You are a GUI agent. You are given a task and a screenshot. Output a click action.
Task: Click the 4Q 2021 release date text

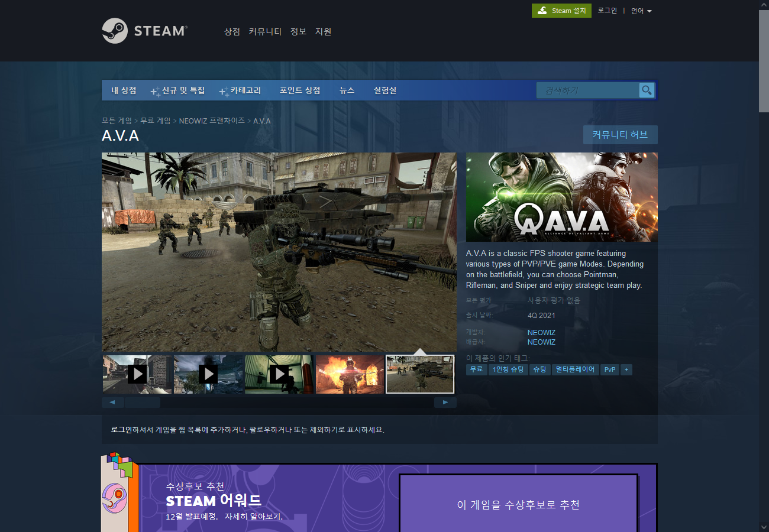pyautogui.click(x=541, y=316)
